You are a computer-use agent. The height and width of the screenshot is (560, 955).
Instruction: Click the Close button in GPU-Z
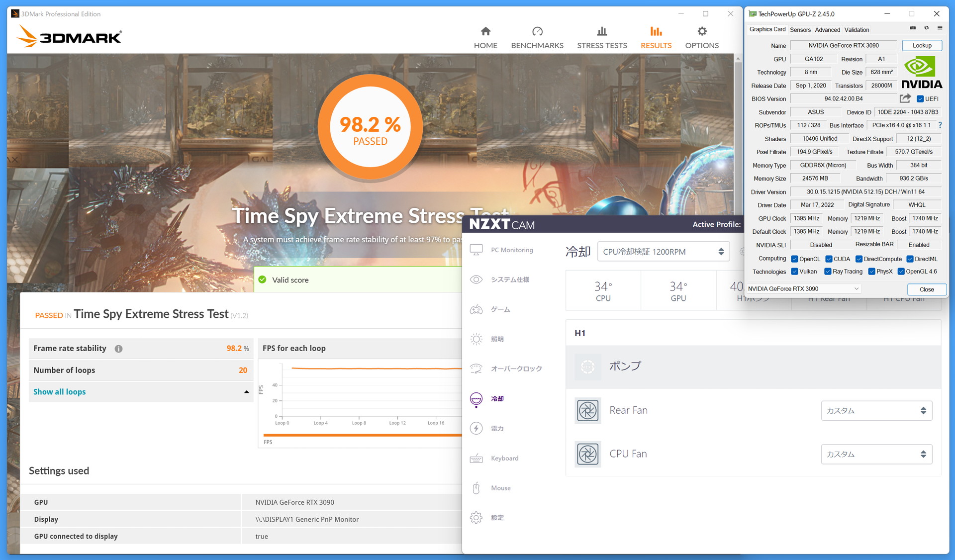click(x=926, y=289)
